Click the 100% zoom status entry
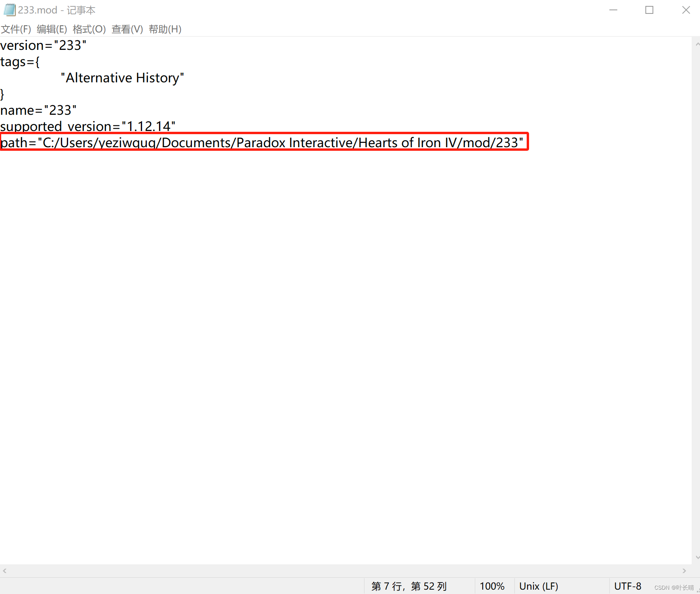700x594 pixels. point(492,586)
